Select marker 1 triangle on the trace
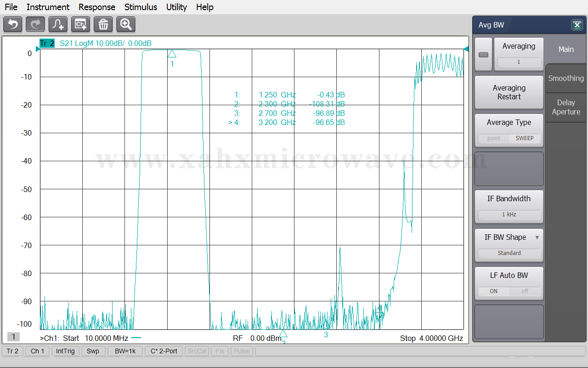This screenshot has width=588, height=368. click(172, 54)
